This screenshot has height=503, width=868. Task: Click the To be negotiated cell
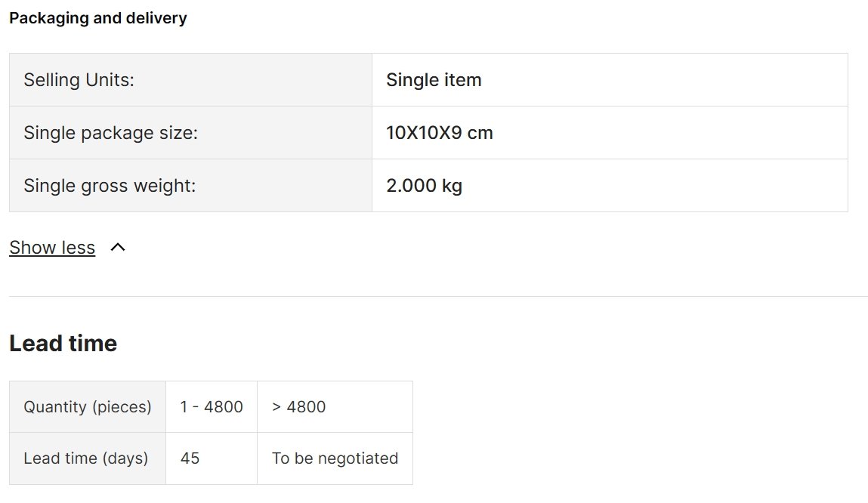tap(335, 458)
